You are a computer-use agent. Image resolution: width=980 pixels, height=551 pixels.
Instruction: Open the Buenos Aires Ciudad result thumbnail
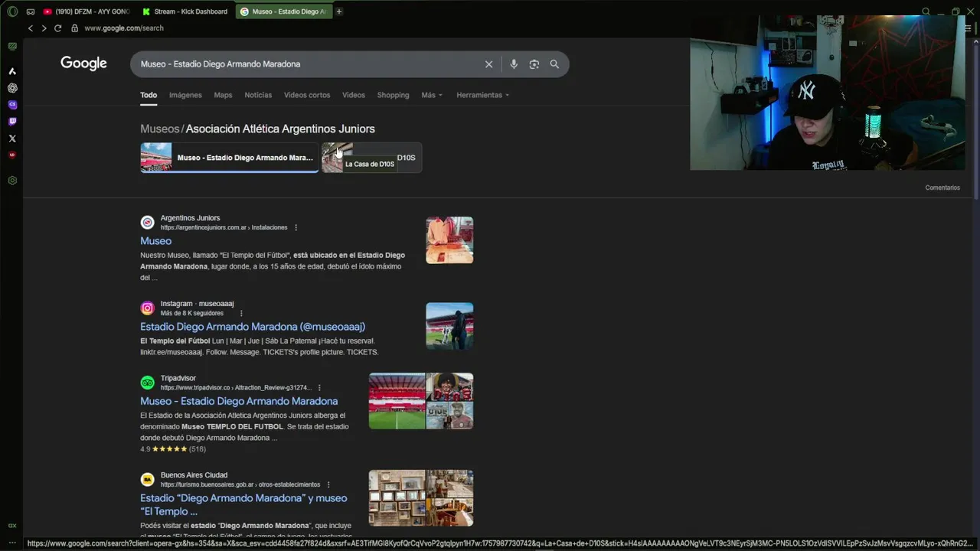click(x=421, y=498)
